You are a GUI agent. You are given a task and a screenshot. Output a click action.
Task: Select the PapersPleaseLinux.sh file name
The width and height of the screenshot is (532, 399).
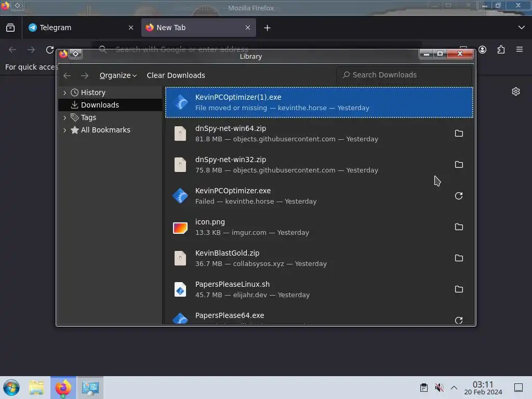232,285
